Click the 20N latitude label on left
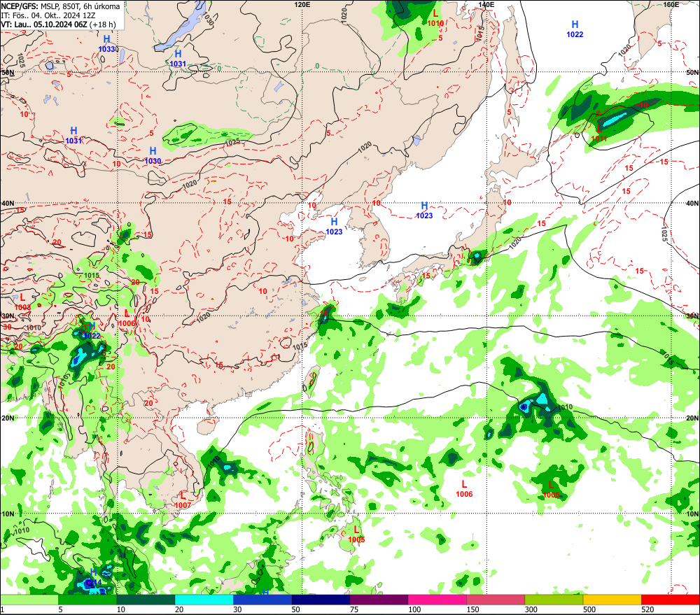The image size is (700, 615). coord(8,418)
